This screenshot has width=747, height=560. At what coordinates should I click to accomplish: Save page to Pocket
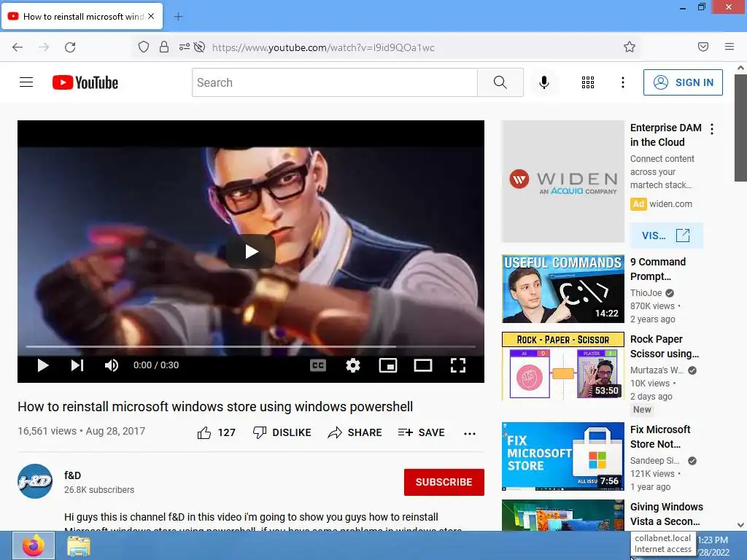click(x=703, y=47)
